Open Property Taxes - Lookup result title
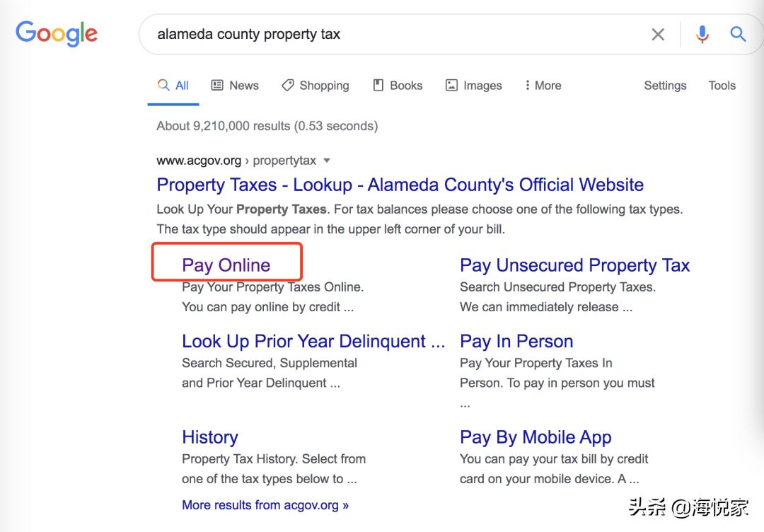 pyautogui.click(x=400, y=185)
